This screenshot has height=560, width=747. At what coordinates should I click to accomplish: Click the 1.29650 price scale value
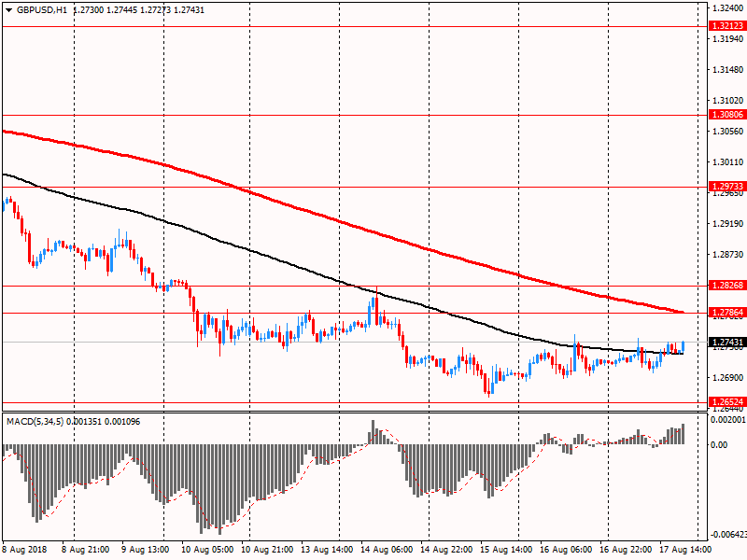pos(728,193)
